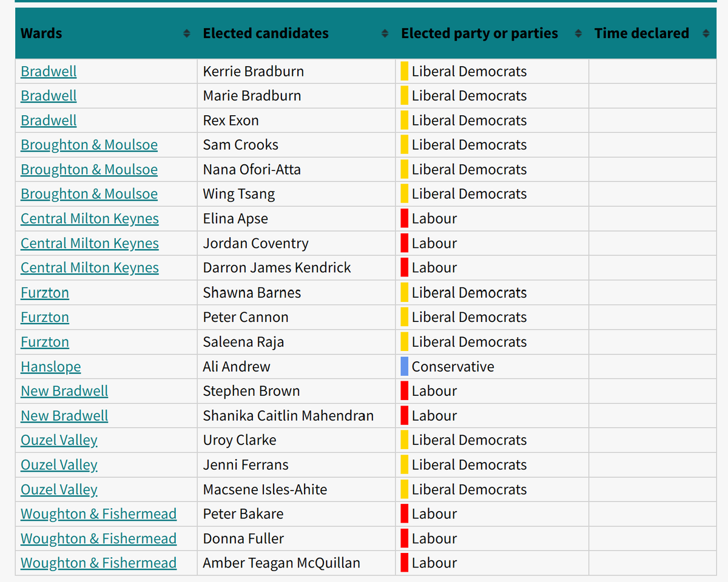Open Central Milton Keynes link for Darron James Kendrick
The image size is (728, 582).
pyautogui.click(x=90, y=268)
